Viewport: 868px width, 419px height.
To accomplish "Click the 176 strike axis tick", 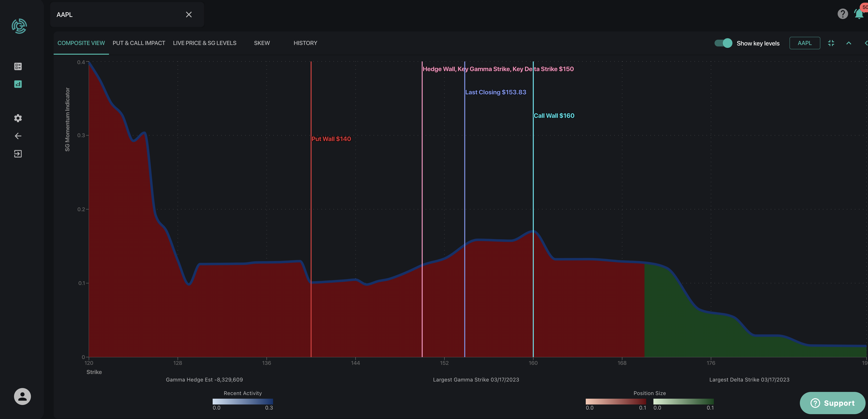I will pos(711,363).
